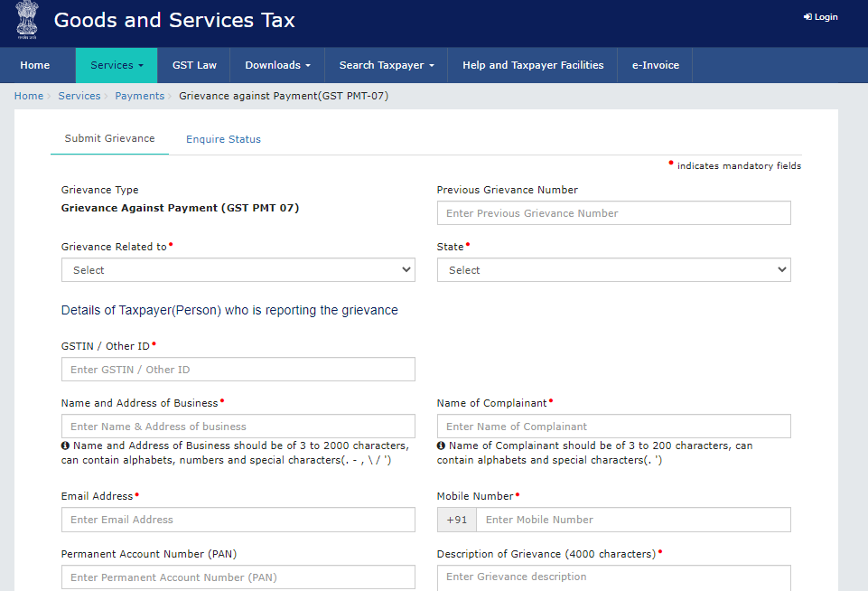Open the Services dropdown menu
The width and height of the screenshot is (868, 591).
click(117, 65)
